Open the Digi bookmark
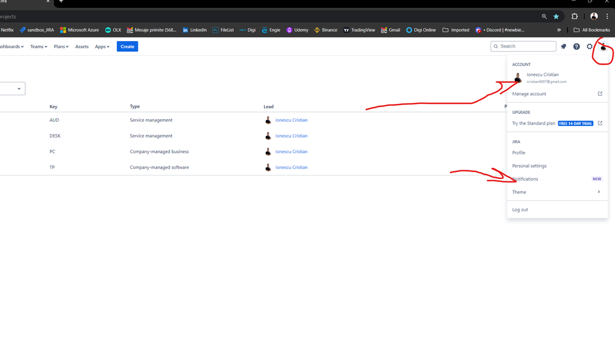615x364 pixels. (247, 30)
